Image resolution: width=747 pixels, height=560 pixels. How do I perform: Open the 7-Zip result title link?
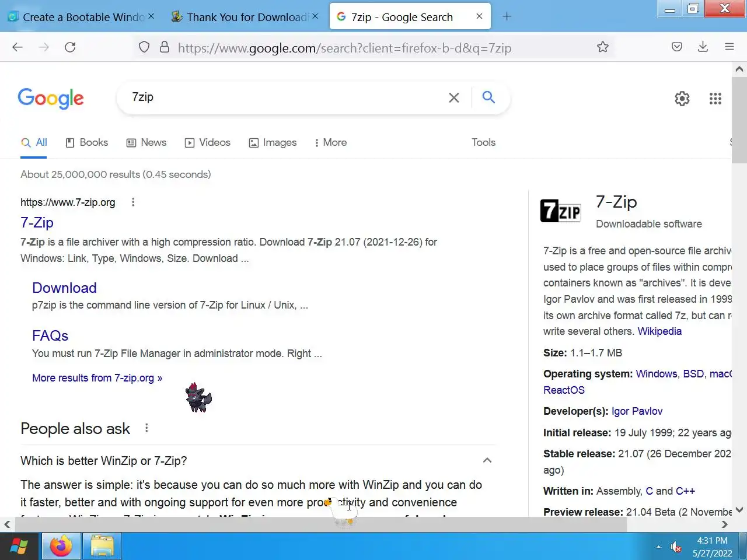[37, 222]
